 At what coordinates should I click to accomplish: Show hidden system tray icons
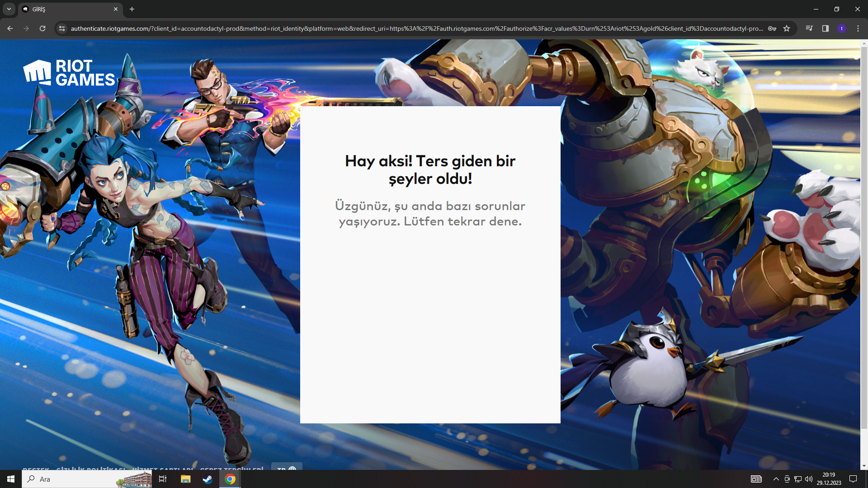[776, 479]
